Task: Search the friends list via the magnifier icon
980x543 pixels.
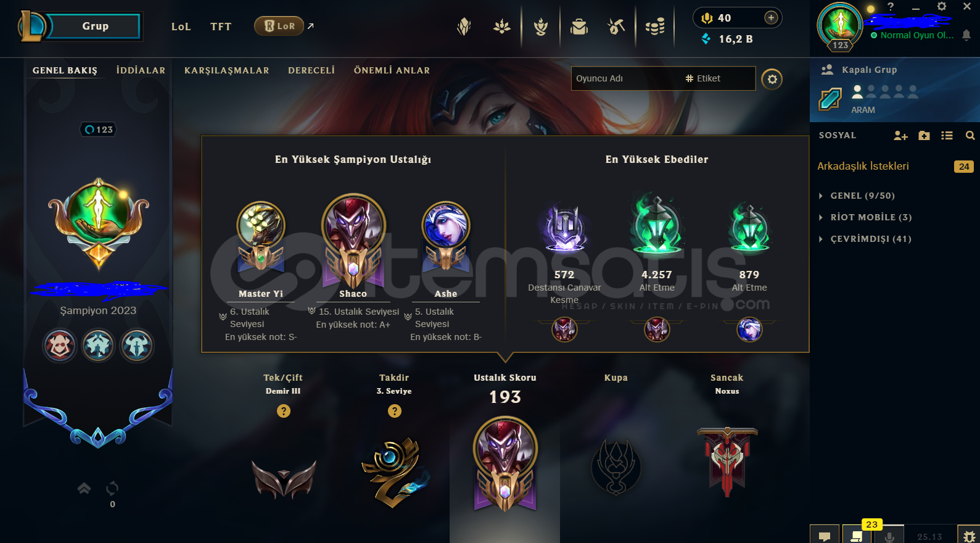Action: 970,136
